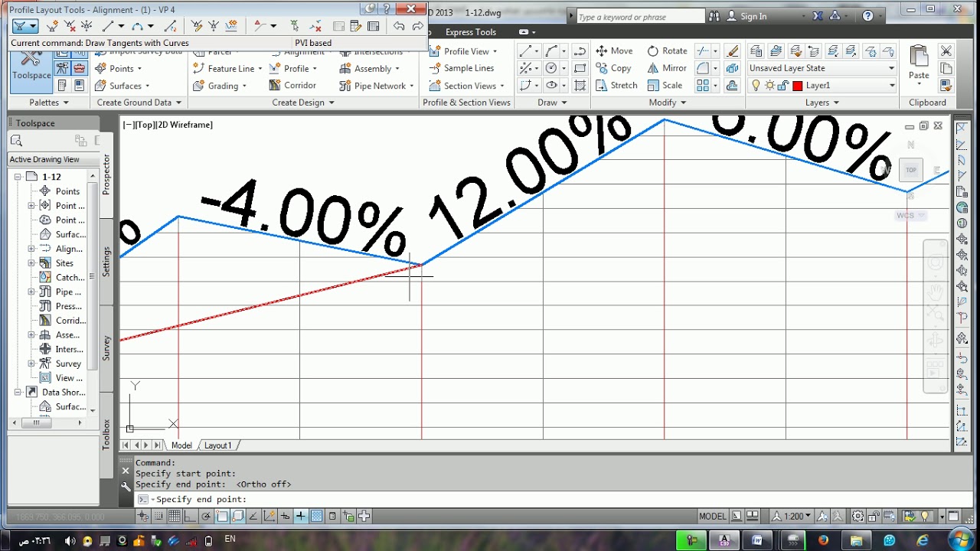Switch to the Layout1 tab
Image resolution: width=980 pixels, height=551 pixels.
click(x=217, y=445)
